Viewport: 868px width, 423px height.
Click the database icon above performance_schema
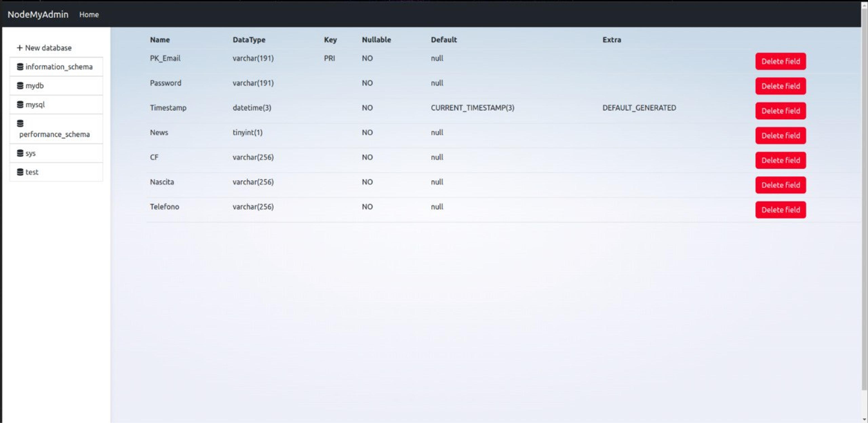coord(20,123)
